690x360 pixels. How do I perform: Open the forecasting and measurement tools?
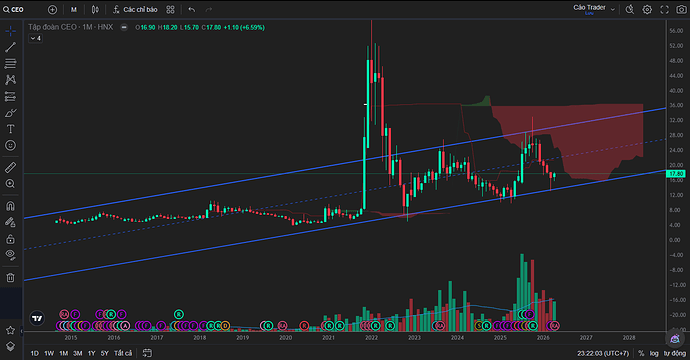click(11, 96)
